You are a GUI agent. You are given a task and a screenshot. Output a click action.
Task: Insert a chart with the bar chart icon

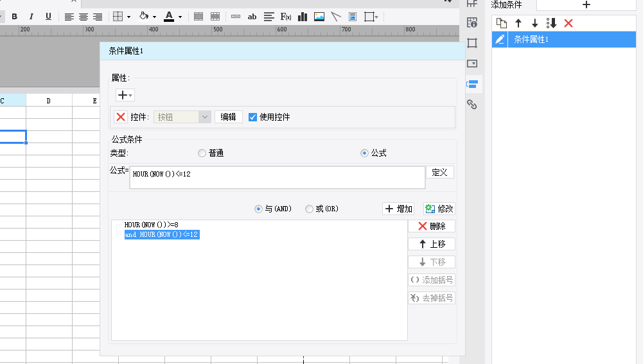pos(303,17)
